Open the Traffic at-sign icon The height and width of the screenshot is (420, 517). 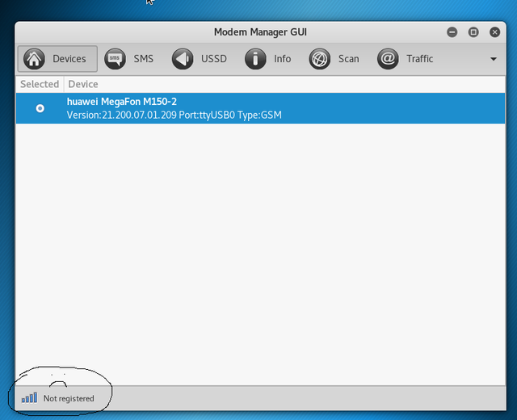click(388, 59)
